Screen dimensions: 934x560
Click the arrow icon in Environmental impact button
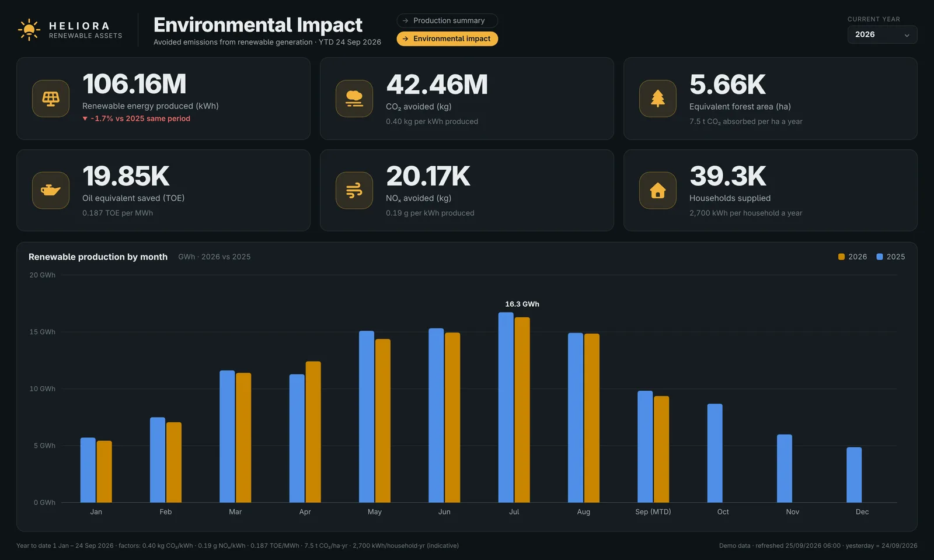pos(406,38)
